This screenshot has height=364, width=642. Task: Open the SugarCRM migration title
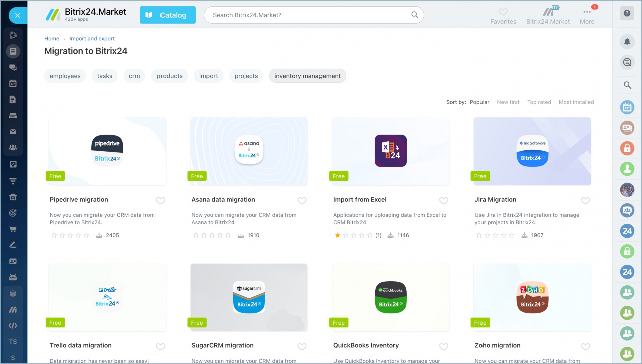point(223,345)
